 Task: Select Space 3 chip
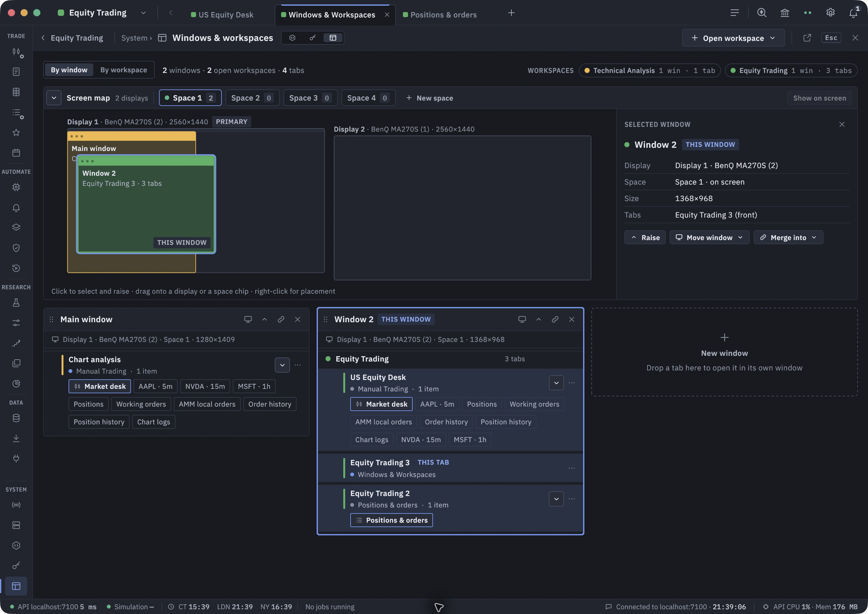[x=310, y=98]
